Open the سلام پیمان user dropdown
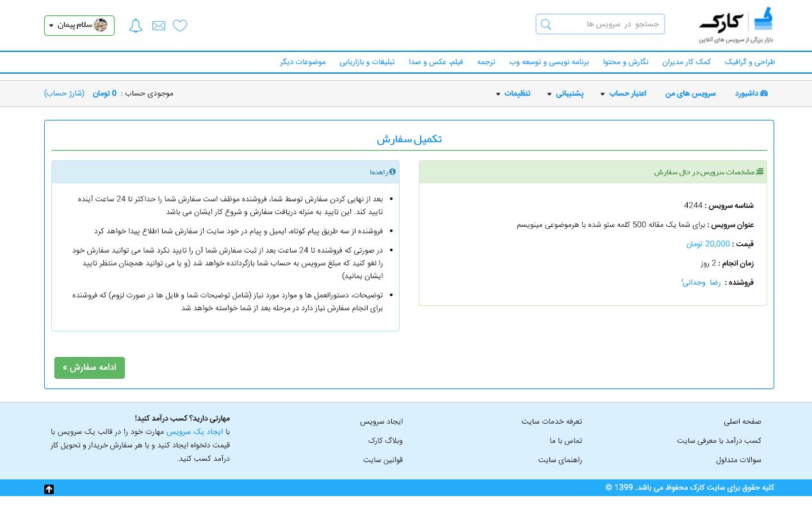Image resolution: width=812 pixels, height=523 pixels. (79, 26)
